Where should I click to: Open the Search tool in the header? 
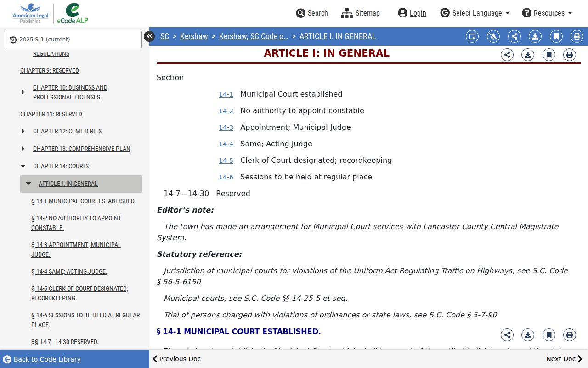click(312, 13)
